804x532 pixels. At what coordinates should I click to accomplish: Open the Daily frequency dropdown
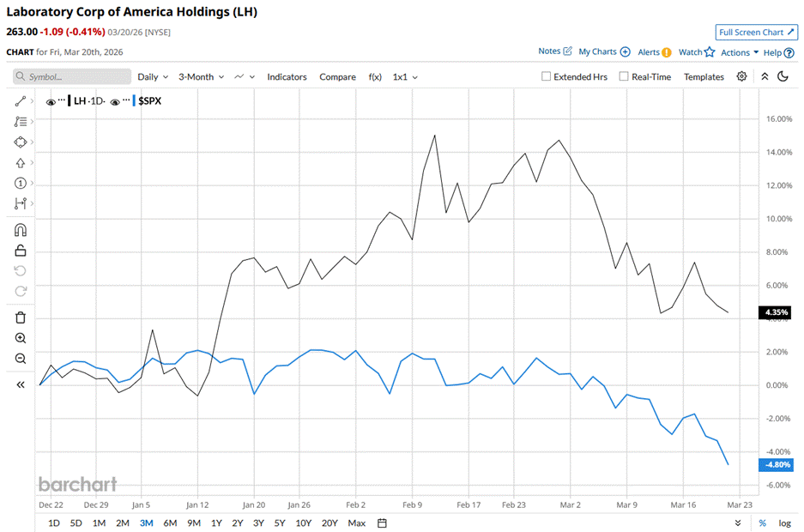(153, 76)
